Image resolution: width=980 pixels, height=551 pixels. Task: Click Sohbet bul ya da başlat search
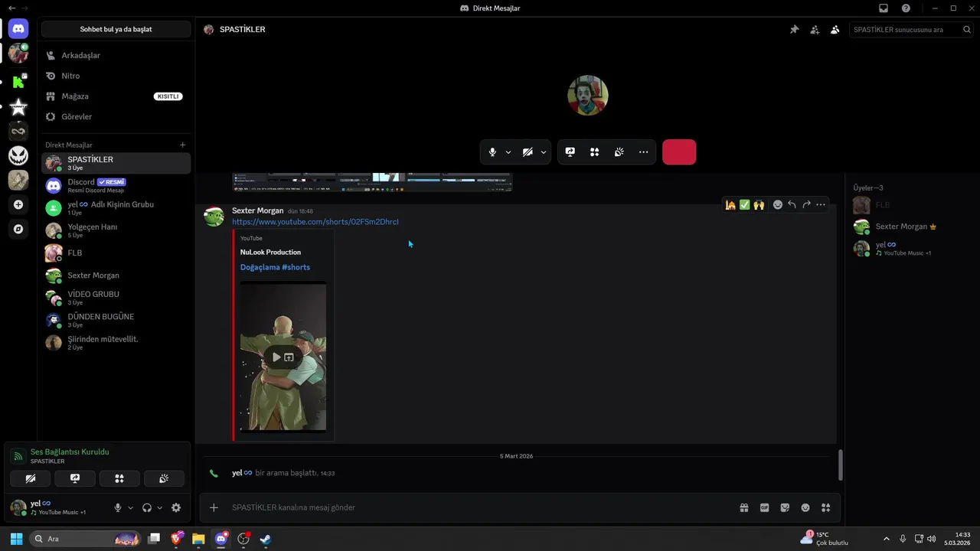pyautogui.click(x=116, y=29)
